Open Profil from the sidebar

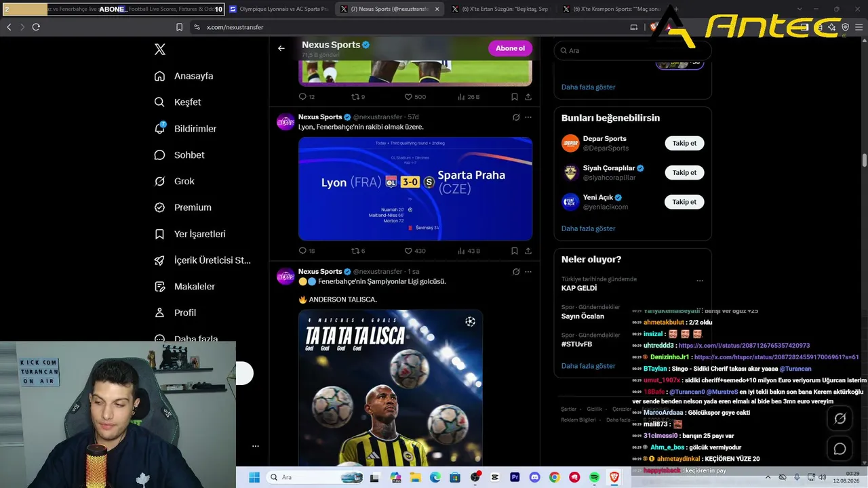pos(175,313)
